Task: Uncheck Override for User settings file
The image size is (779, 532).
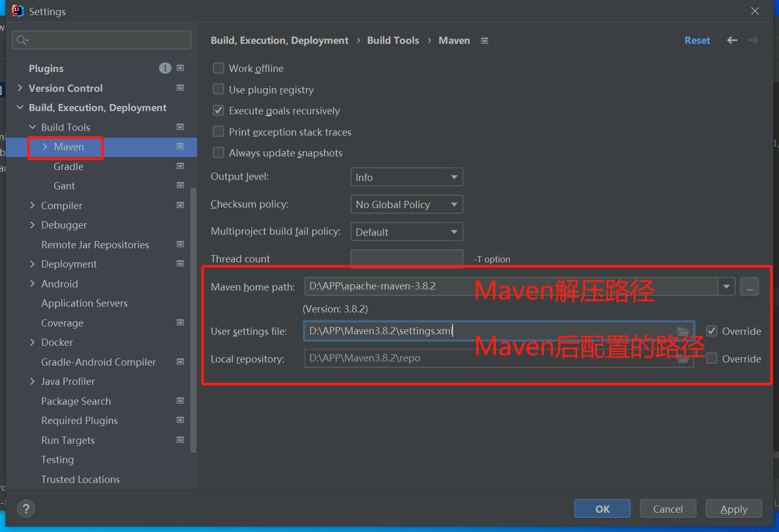Action: (712, 331)
